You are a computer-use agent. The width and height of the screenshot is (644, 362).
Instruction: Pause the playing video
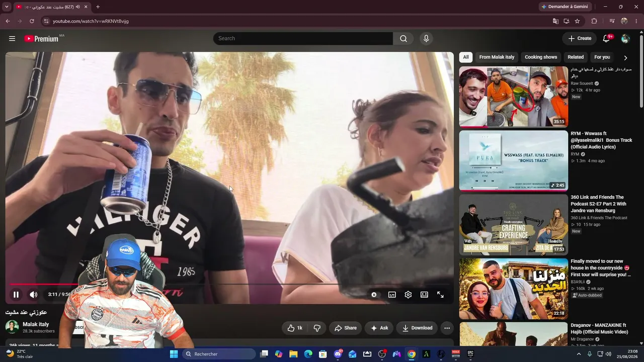point(16,295)
